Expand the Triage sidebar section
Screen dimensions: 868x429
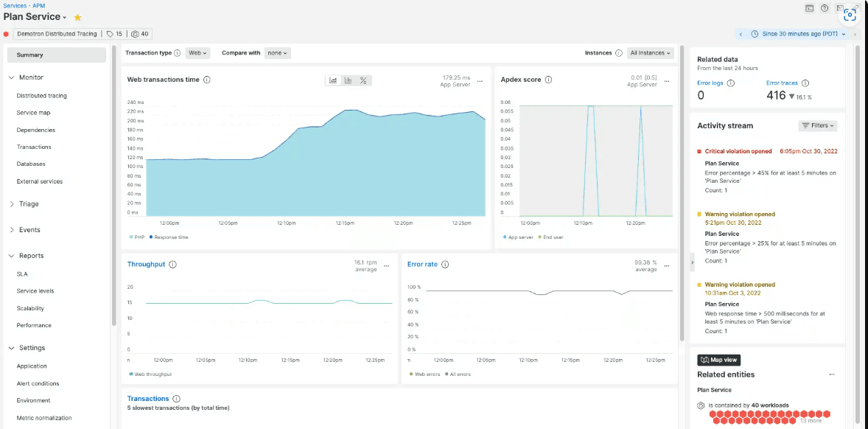point(29,204)
